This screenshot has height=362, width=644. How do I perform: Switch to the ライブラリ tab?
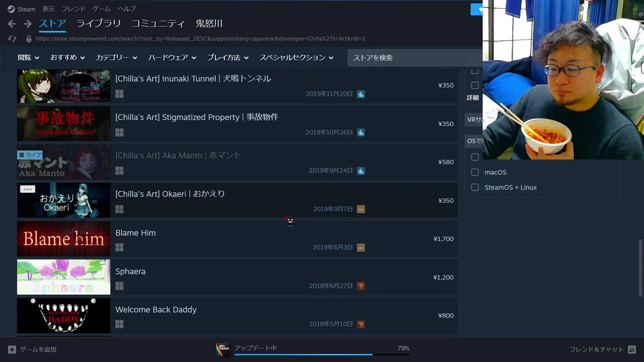[99, 24]
